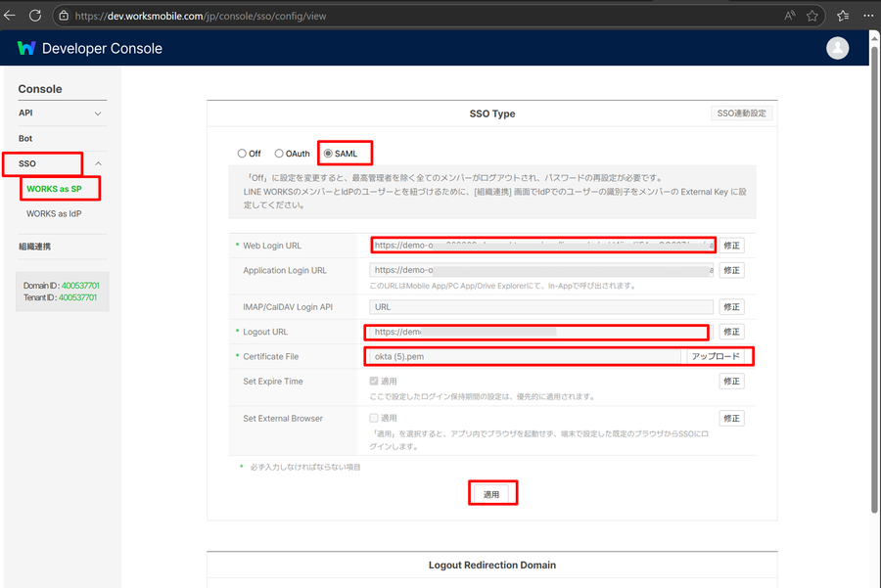
Task: Open SSO連動設定 button
Action: [741, 113]
